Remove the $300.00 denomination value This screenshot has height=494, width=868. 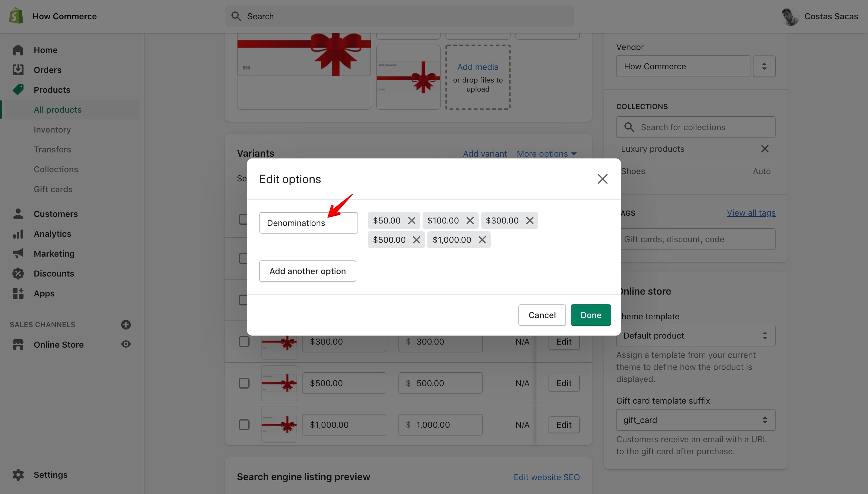click(x=530, y=220)
